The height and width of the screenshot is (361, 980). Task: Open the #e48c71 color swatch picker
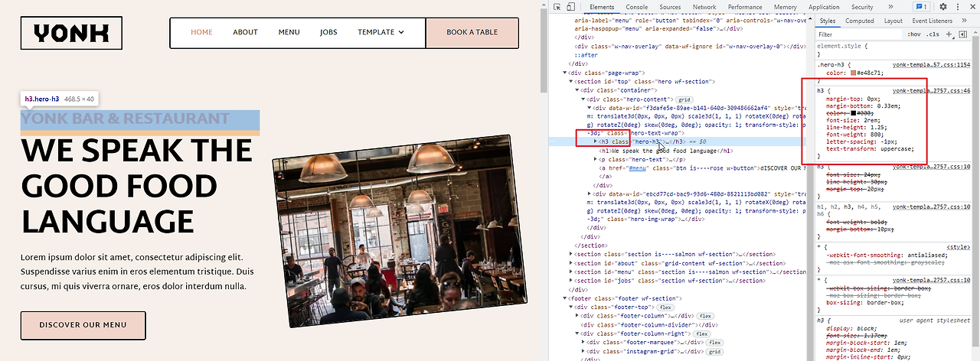(x=854, y=73)
